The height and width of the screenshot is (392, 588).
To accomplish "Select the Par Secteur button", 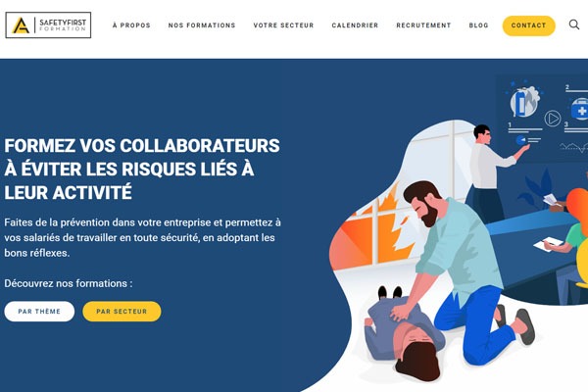I will pos(122,312).
